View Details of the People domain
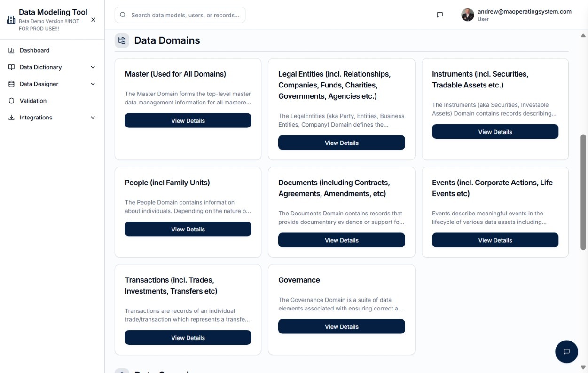The image size is (588, 373). pyautogui.click(x=188, y=229)
